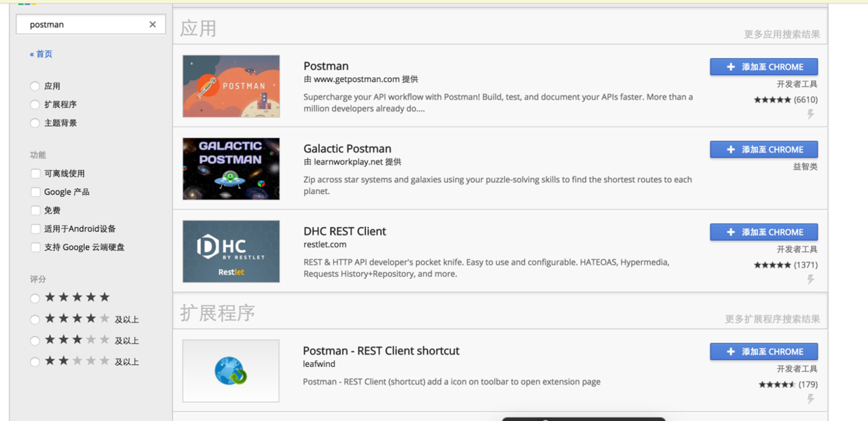Select the 扩展程序 radio filter
The image size is (868, 421).
(x=35, y=104)
